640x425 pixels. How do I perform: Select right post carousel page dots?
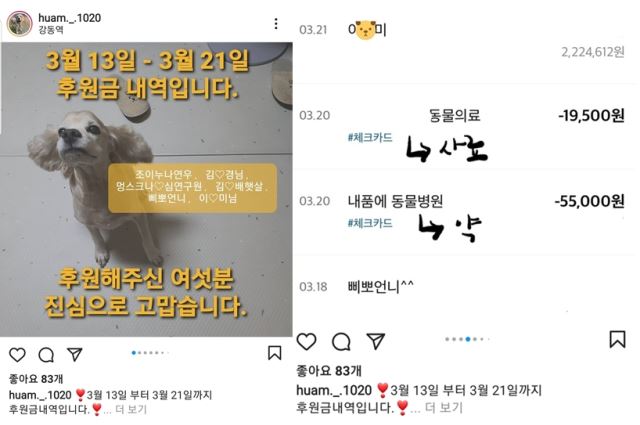tap(467, 339)
